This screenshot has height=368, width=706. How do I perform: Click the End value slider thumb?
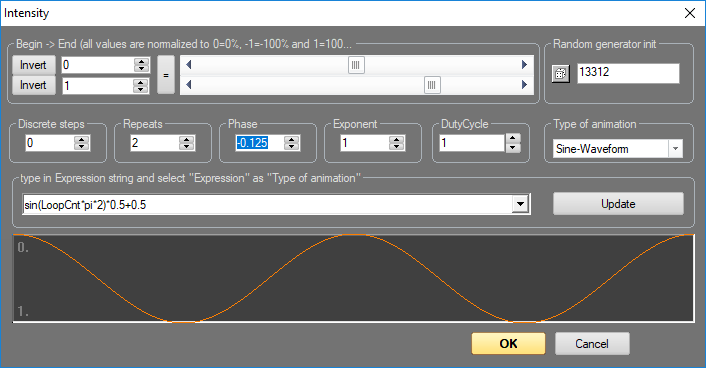pyautogui.click(x=432, y=85)
